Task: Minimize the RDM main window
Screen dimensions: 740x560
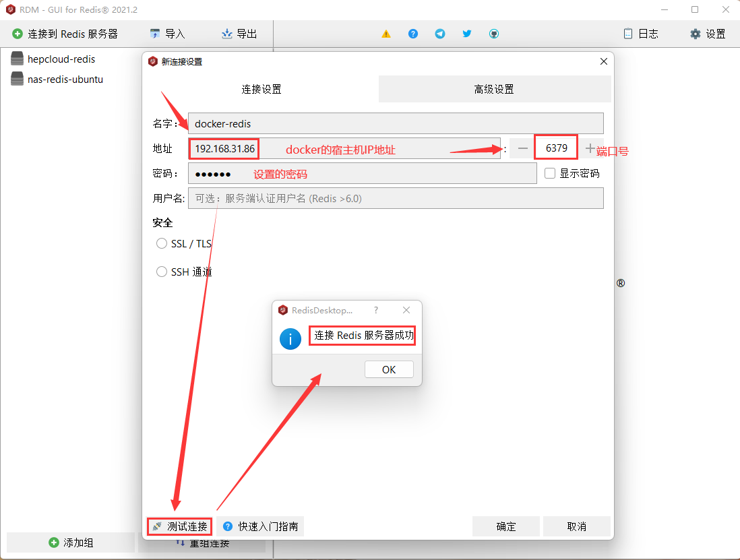Action: tap(665, 9)
